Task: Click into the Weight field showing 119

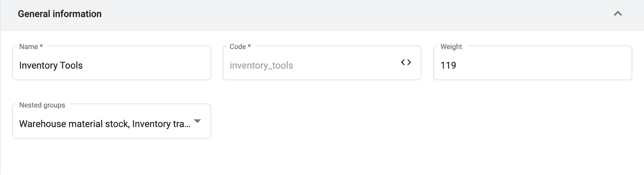Action: click(533, 63)
